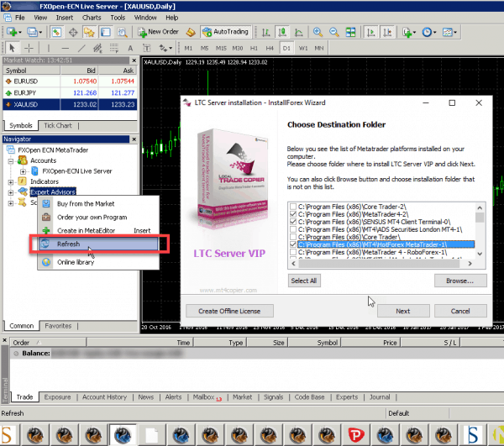
Task: Open the Templates dropdown
Action: (x=449, y=32)
